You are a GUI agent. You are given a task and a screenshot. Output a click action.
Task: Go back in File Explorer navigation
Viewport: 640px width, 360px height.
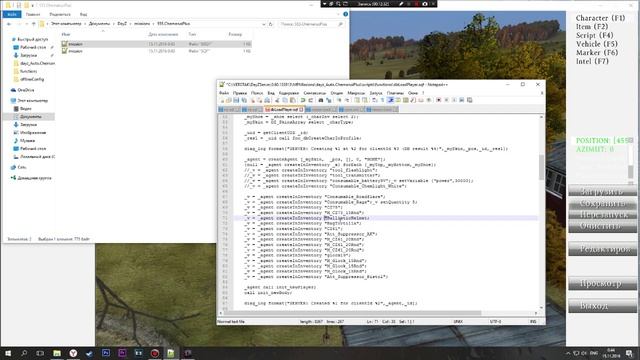pos(9,24)
